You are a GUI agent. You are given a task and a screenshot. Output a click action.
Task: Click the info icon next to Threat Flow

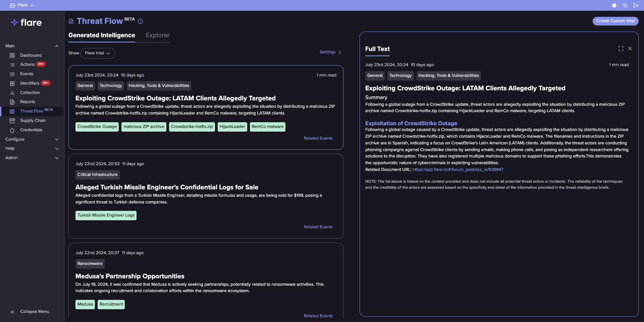click(140, 21)
